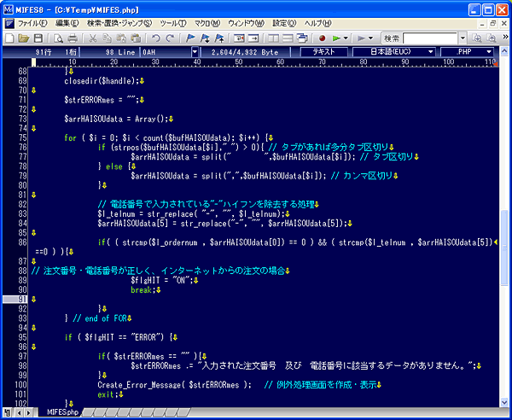Viewport: 512px width, 420px height.
Task: Open the ファイル(F) menu
Action: [32, 24]
